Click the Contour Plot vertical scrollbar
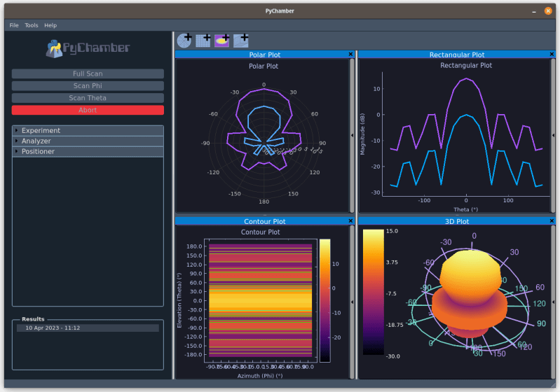The height and width of the screenshot is (392, 560). click(x=352, y=302)
